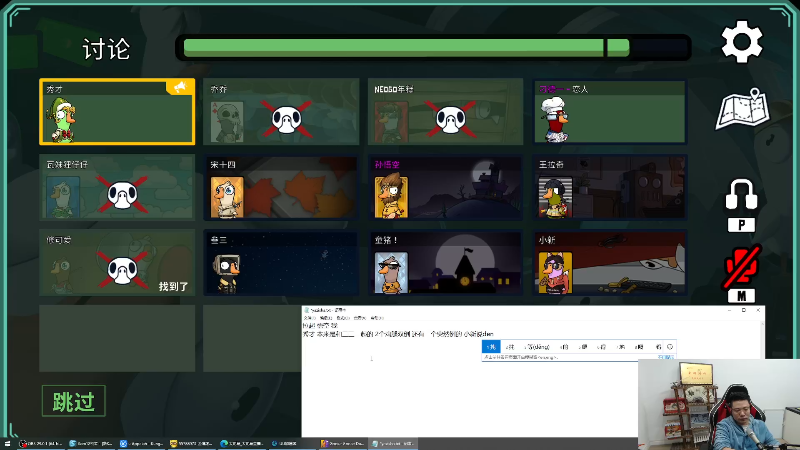Open Notepad 帮助 menu

(377, 318)
